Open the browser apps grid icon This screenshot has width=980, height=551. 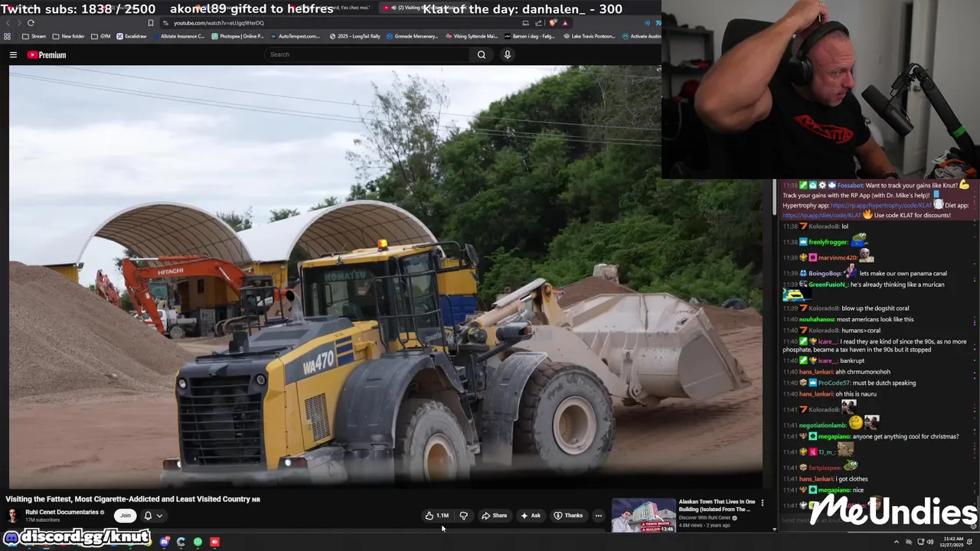click(x=8, y=36)
